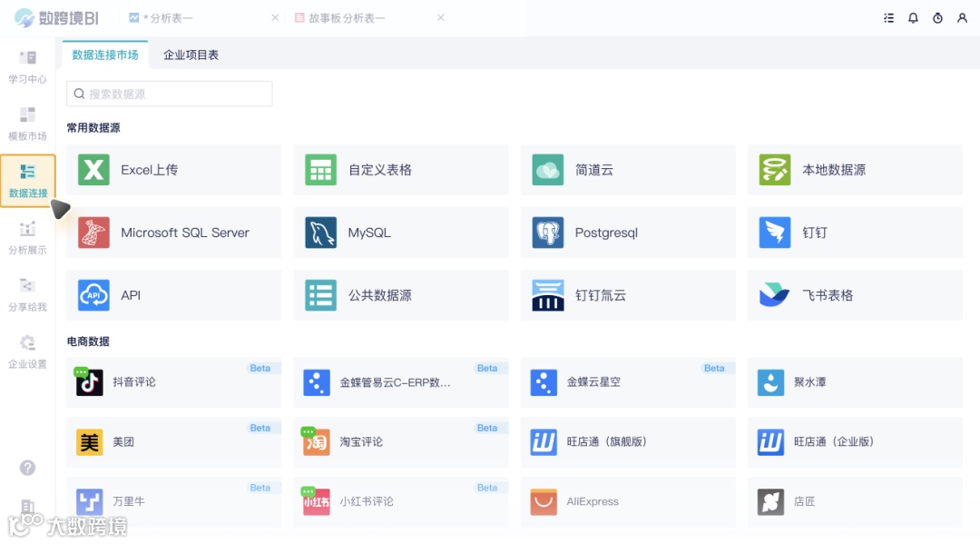Image resolution: width=980 pixels, height=544 pixels.
Task: Select 小红书评论 data source
Action: 401,501
